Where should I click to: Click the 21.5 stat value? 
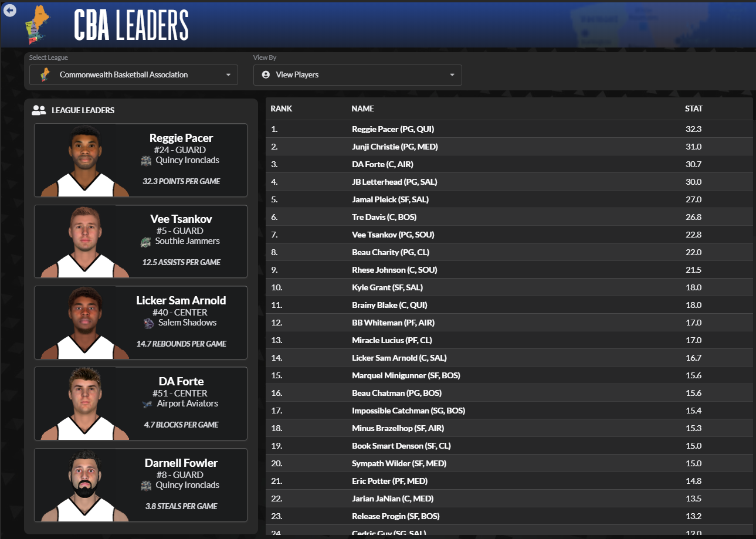(693, 270)
